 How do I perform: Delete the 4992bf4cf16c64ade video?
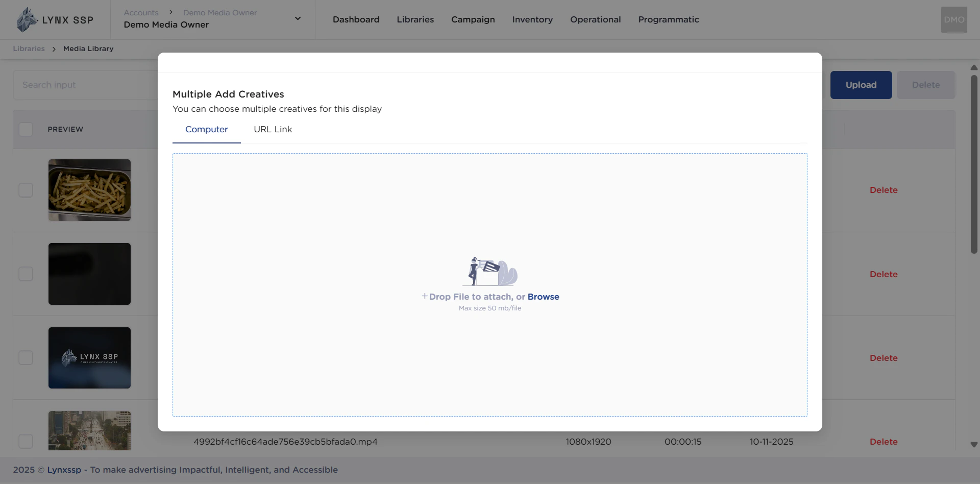883,442
